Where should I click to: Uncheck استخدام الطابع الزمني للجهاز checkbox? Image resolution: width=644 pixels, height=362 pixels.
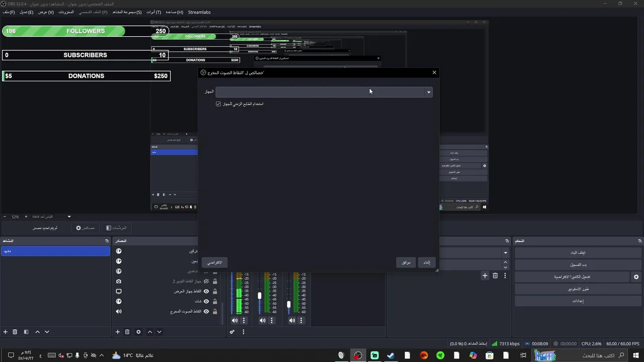click(x=218, y=104)
